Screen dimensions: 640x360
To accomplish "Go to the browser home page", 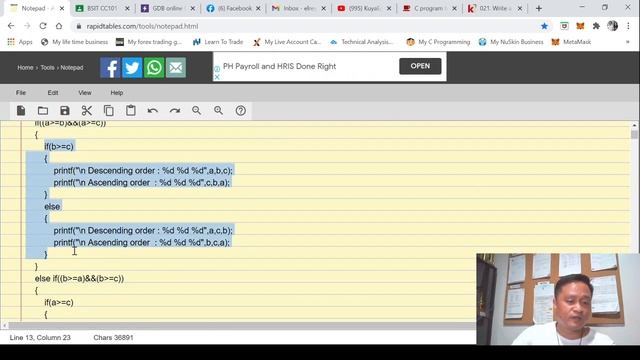I will point(59,26).
